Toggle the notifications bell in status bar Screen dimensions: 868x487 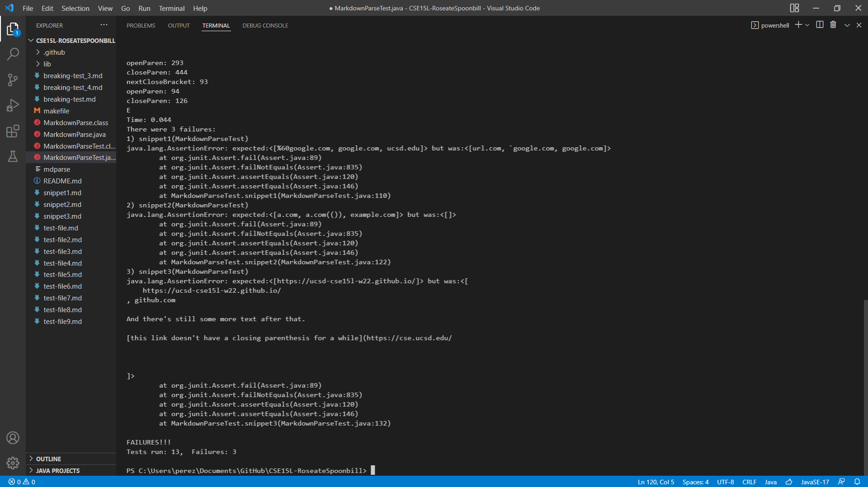coord(857,482)
